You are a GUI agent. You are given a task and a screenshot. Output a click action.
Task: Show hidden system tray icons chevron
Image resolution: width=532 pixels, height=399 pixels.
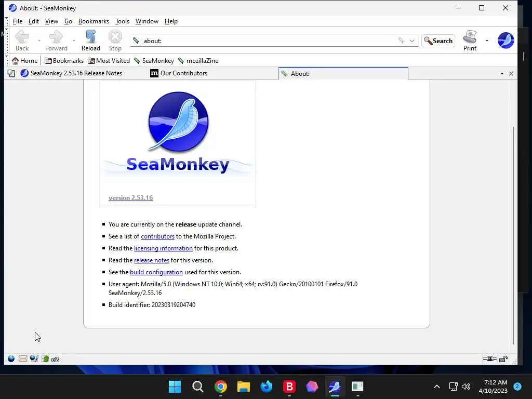click(437, 387)
